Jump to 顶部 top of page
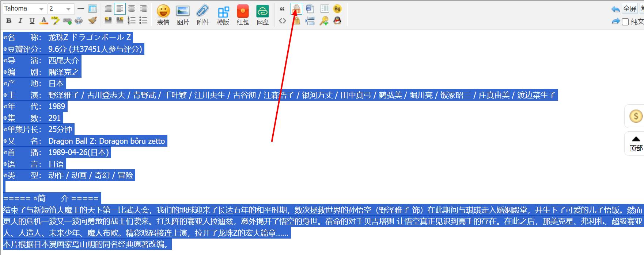This screenshot has height=255, width=644. [636, 144]
